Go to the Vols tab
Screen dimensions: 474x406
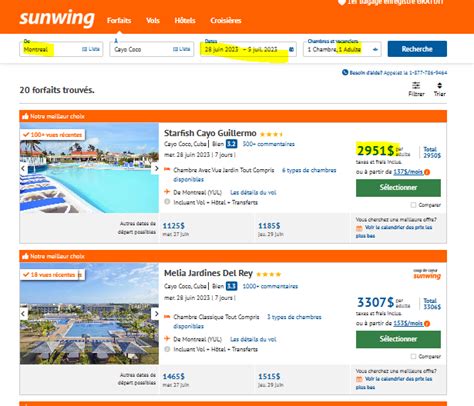coord(153,21)
